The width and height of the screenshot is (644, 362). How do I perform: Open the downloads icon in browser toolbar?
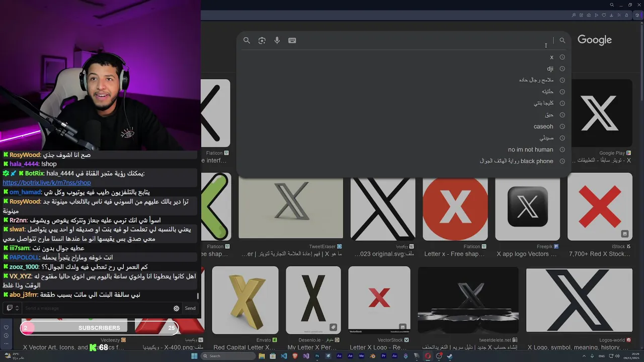click(612, 15)
